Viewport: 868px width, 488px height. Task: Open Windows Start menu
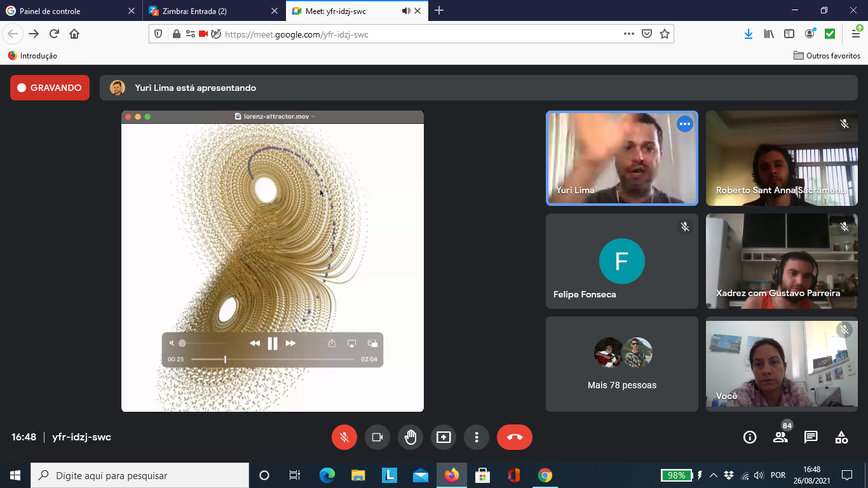[15, 475]
